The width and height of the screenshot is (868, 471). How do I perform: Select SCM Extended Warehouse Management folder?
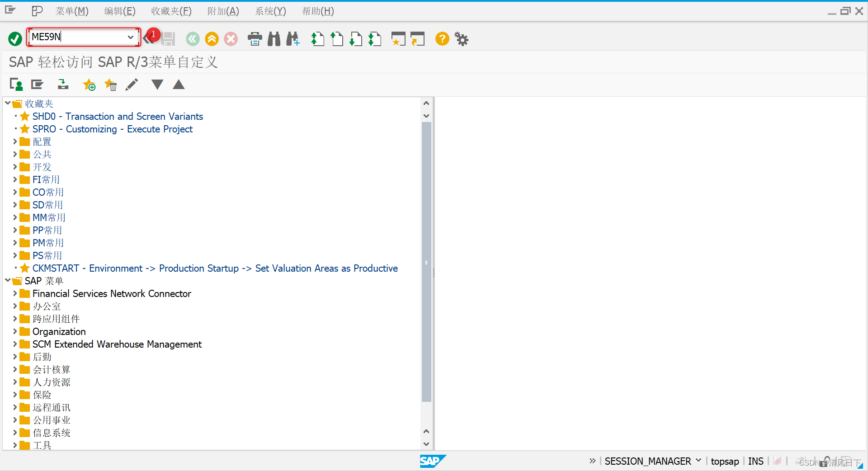click(117, 344)
